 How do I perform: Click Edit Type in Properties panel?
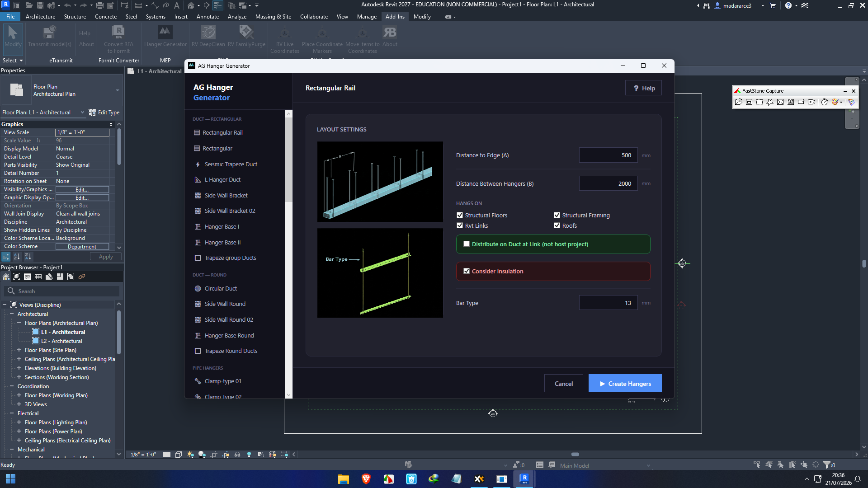(104, 113)
